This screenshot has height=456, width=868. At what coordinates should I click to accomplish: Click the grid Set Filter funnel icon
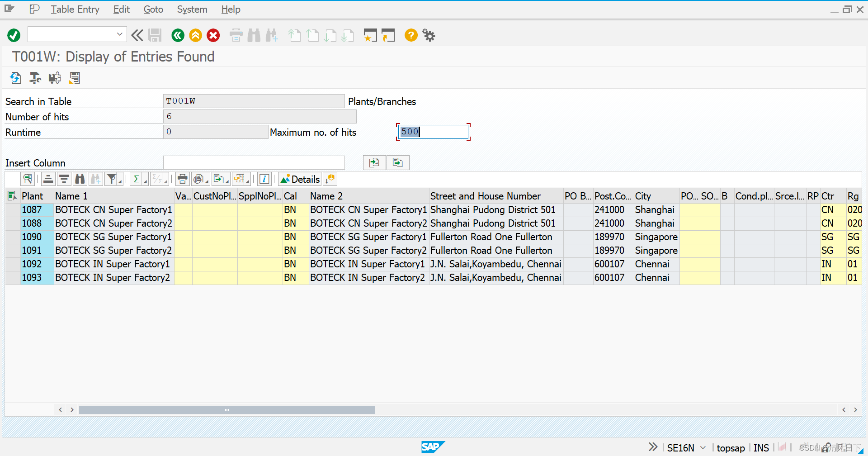point(111,179)
